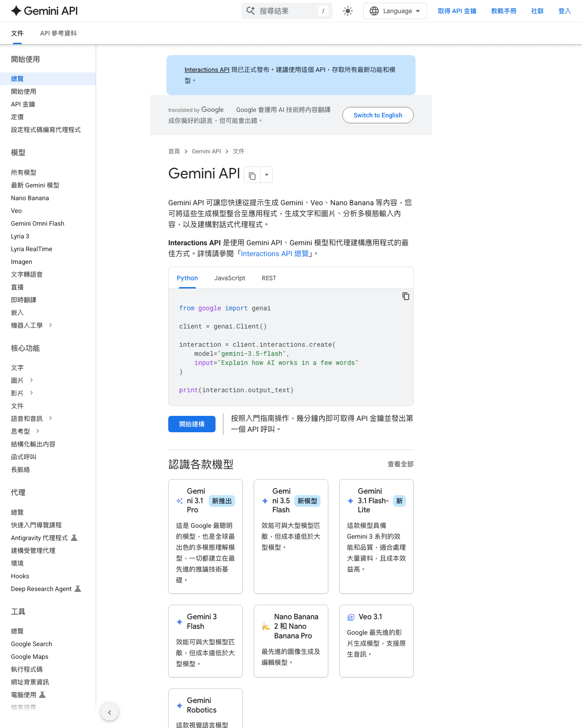Viewport: 582px width, 728px height.
Task: Open 社群 in the top navigation
Action: (537, 11)
